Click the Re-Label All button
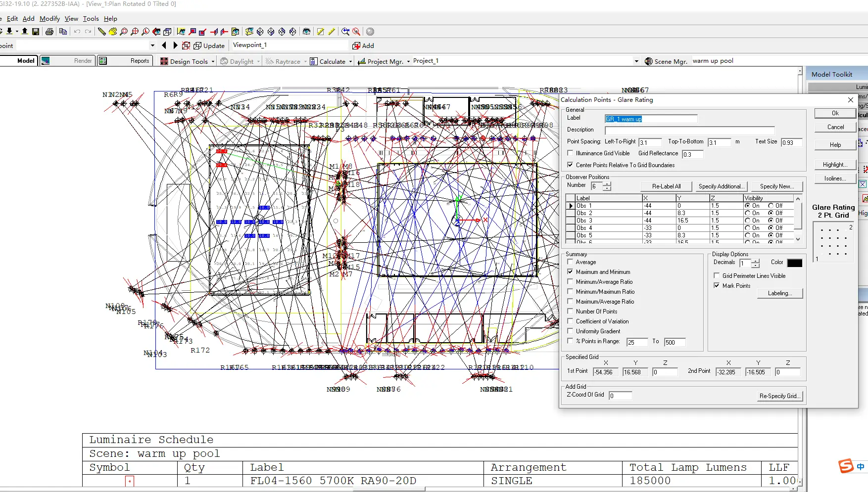This screenshot has width=868, height=492. [x=666, y=186]
